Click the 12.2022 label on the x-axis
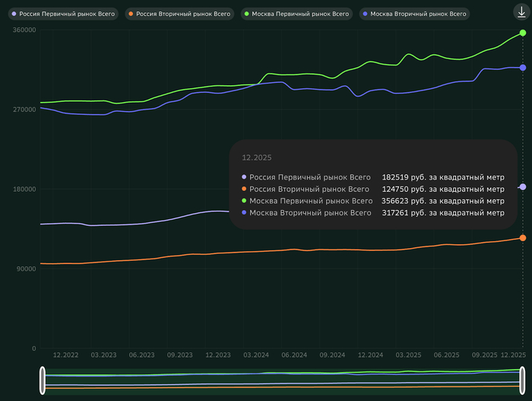 click(65, 355)
